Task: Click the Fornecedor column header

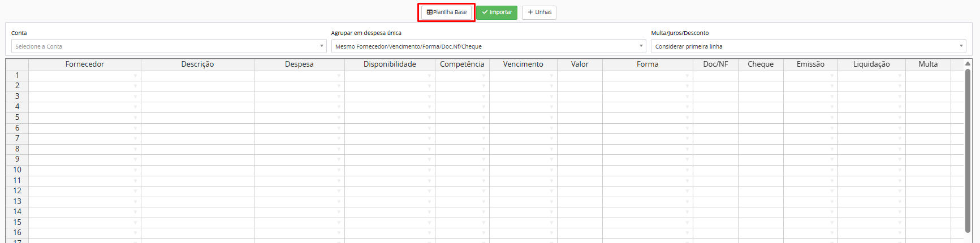Action: pos(85,64)
